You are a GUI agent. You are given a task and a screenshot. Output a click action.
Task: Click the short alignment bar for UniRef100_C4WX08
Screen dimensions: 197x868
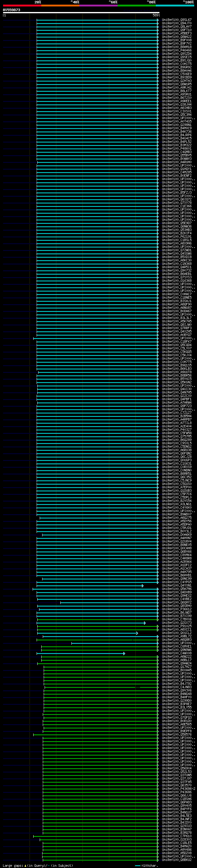click(81, 653)
